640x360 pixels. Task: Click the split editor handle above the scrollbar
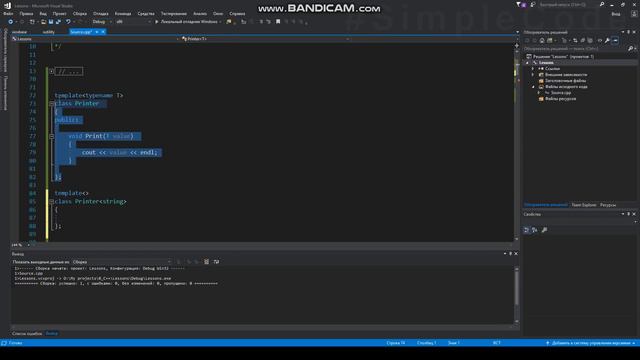(x=517, y=46)
